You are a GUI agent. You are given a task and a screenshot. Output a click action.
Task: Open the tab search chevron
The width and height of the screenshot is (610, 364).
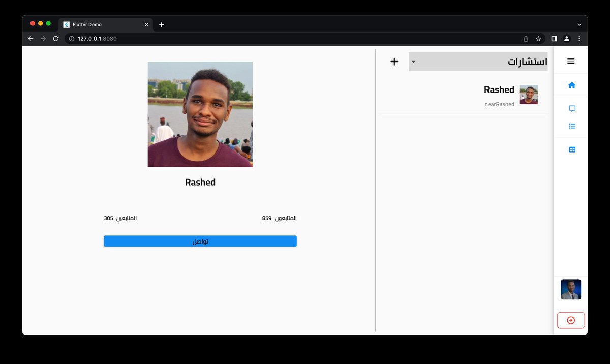579,24
